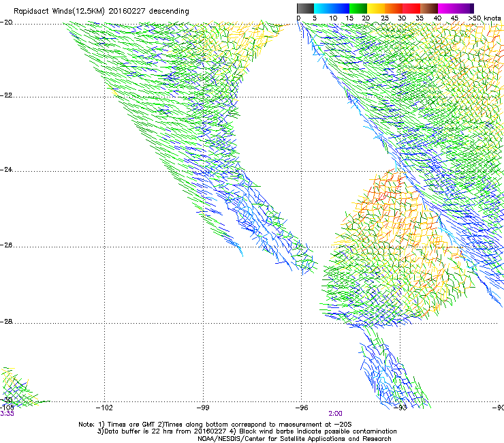Viewport: 504px width, 443px height.
Task: Click the red 30-35 knots legend segment
Action: coord(411,8)
